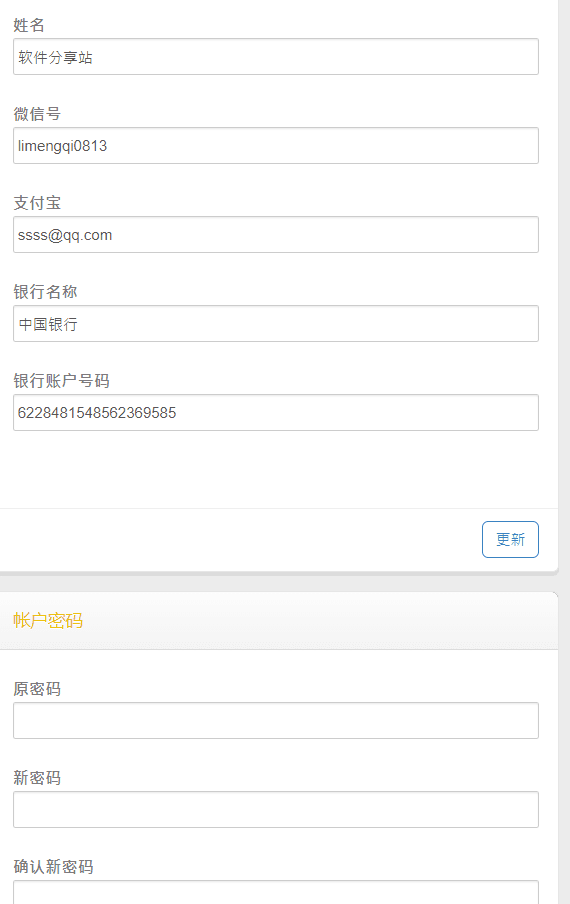Screen dimensions: 570x904
Task: Click the 原密码 label text
Action: pos(37,688)
